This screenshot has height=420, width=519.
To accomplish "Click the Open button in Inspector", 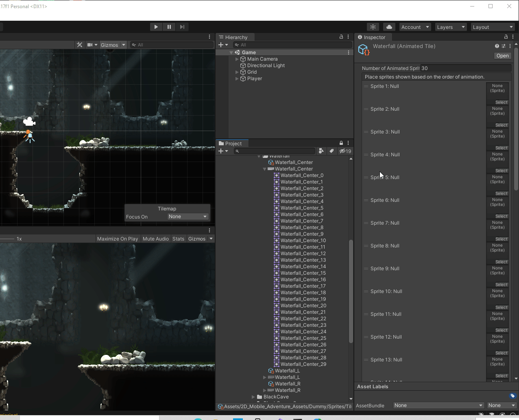I will click(x=502, y=56).
